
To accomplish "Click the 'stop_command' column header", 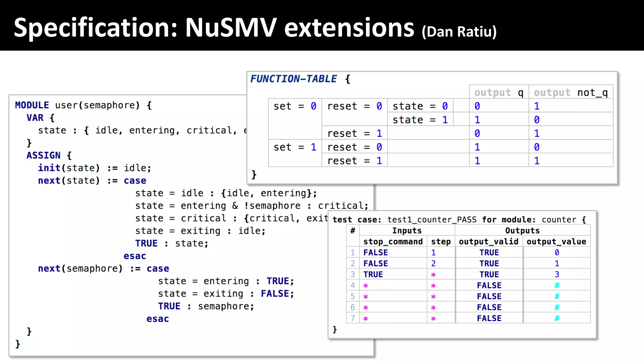I will point(393,242).
